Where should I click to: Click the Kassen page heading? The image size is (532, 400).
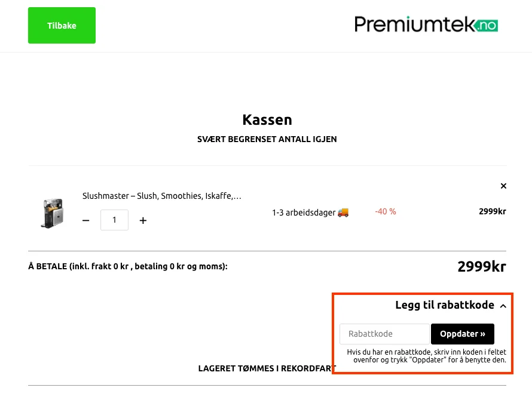pos(267,119)
